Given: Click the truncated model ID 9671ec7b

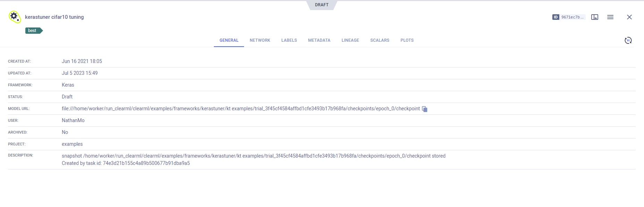Looking at the screenshot, I should click(x=572, y=17).
